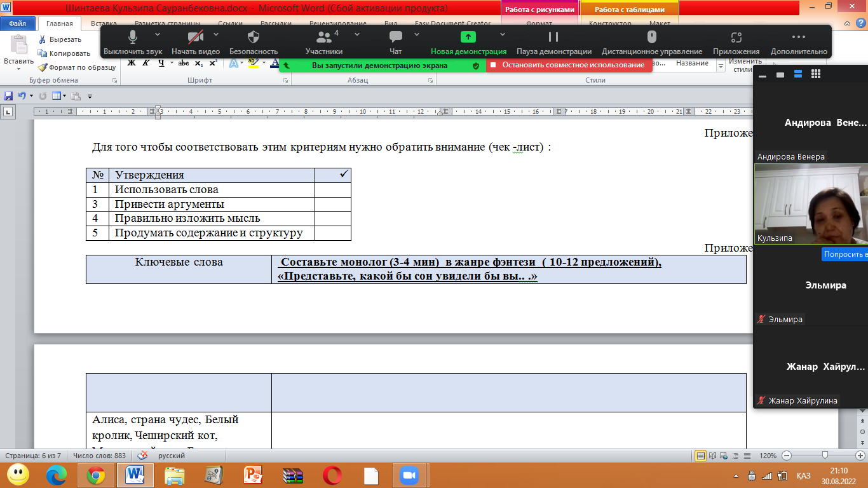Click Пауза демонстрации in Zoom toolbar

[x=553, y=42]
